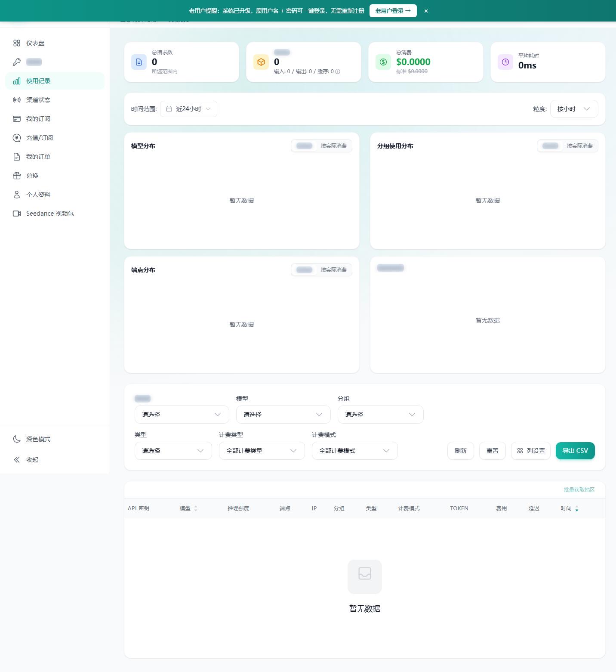Open the 全部计费类型 dropdown
The height and width of the screenshot is (672, 616).
pos(262,451)
